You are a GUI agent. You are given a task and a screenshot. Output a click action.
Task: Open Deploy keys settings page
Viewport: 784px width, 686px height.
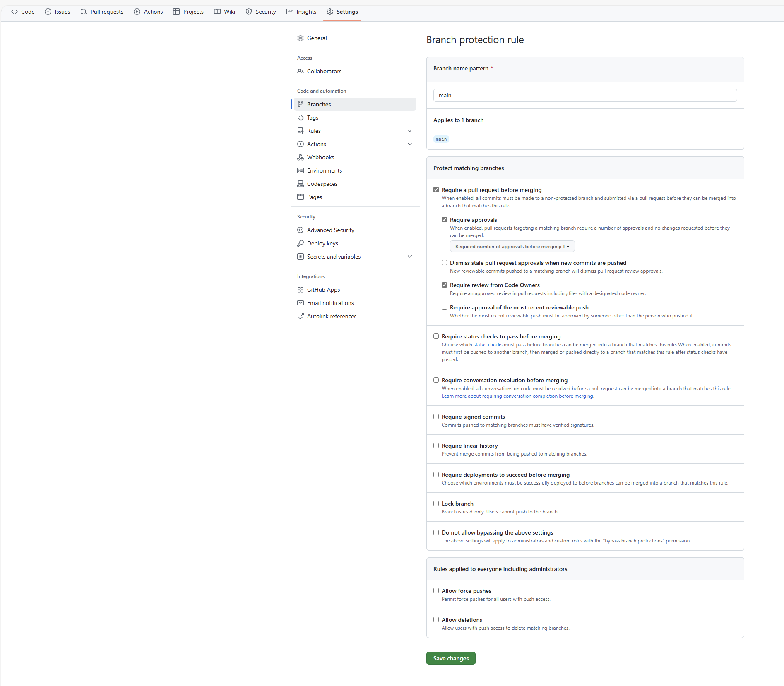355,243
